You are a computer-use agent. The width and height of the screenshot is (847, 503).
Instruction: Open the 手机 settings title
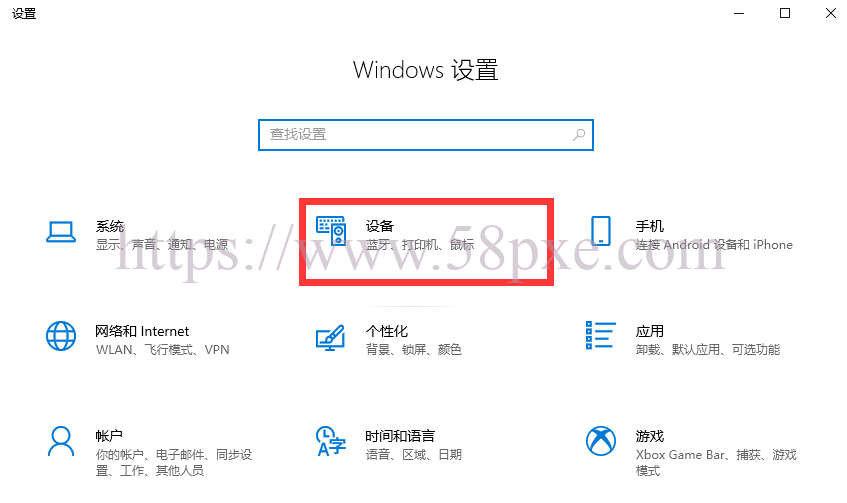650,226
